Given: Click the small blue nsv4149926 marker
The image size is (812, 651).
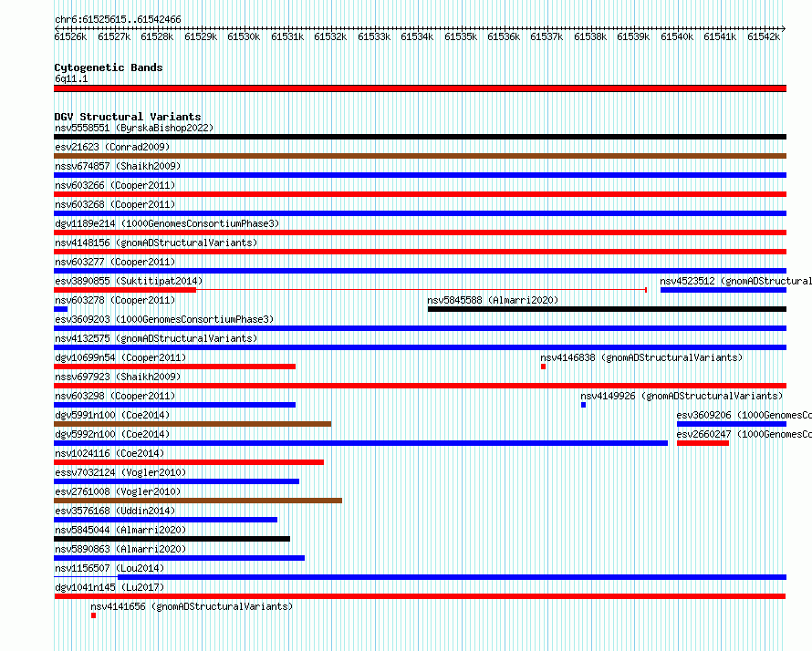Looking at the screenshot, I should (584, 405).
